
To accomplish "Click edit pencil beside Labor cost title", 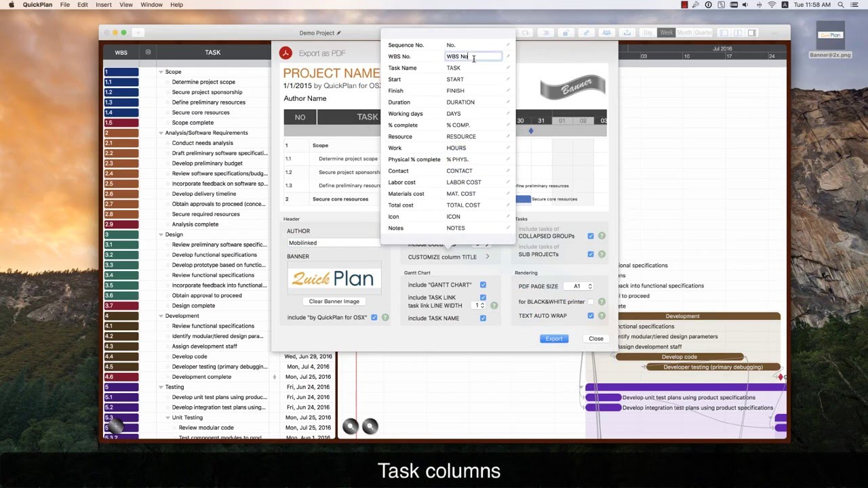I will click(x=507, y=182).
